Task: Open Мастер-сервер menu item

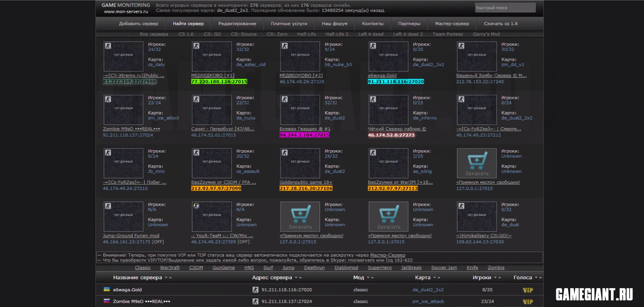Action: [x=452, y=24]
